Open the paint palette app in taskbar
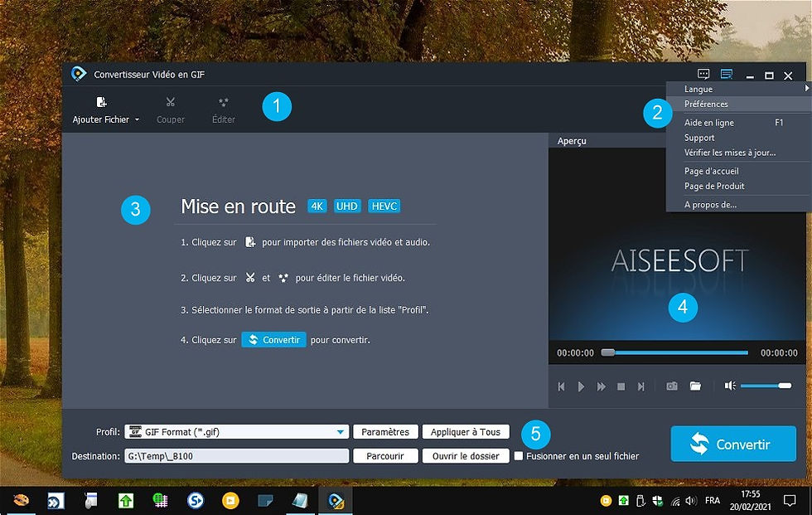The image size is (812, 515). coord(21,501)
